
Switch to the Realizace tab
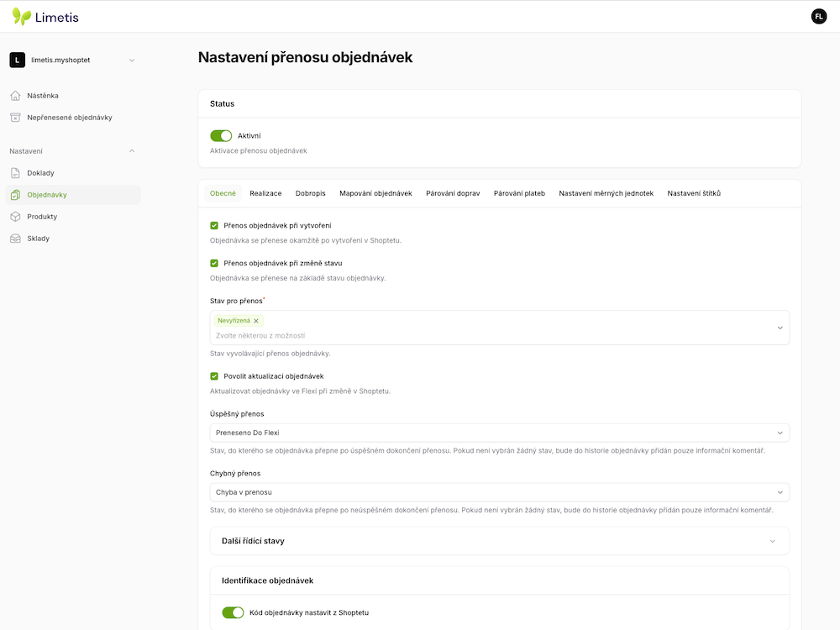pos(265,193)
